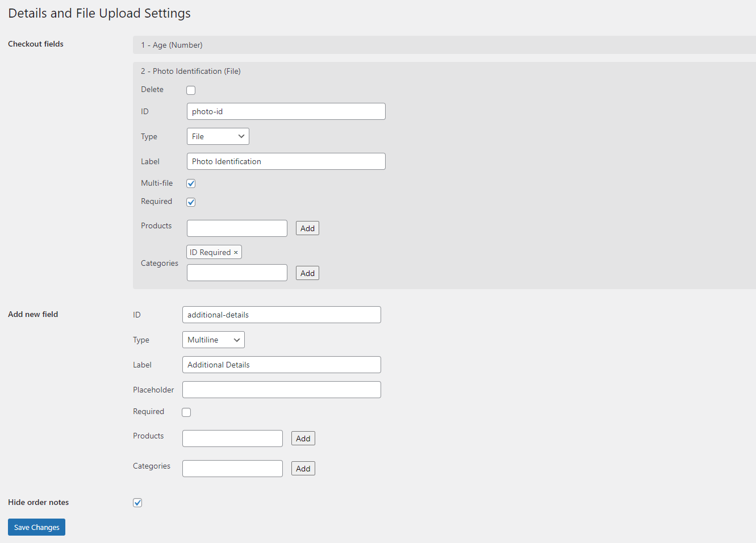
Task: Uncheck Required for Photo Identification field
Action: [x=191, y=202]
